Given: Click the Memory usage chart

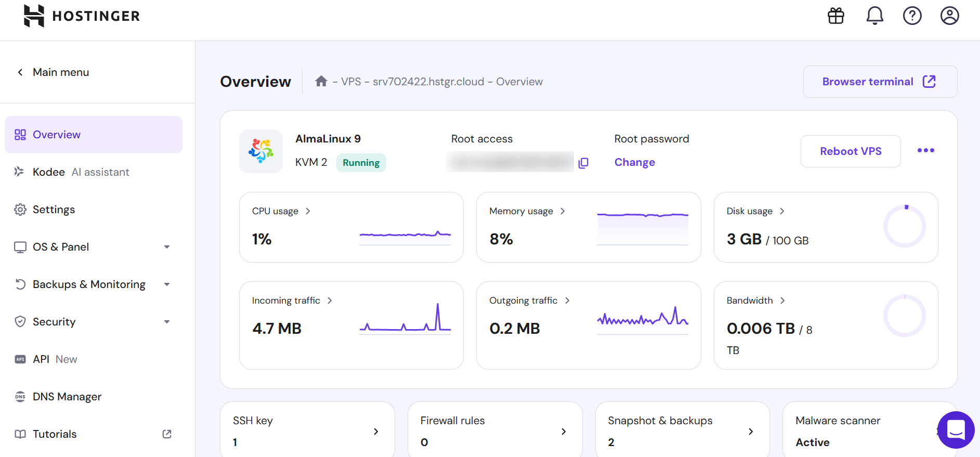Looking at the screenshot, I should [x=643, y=229].
